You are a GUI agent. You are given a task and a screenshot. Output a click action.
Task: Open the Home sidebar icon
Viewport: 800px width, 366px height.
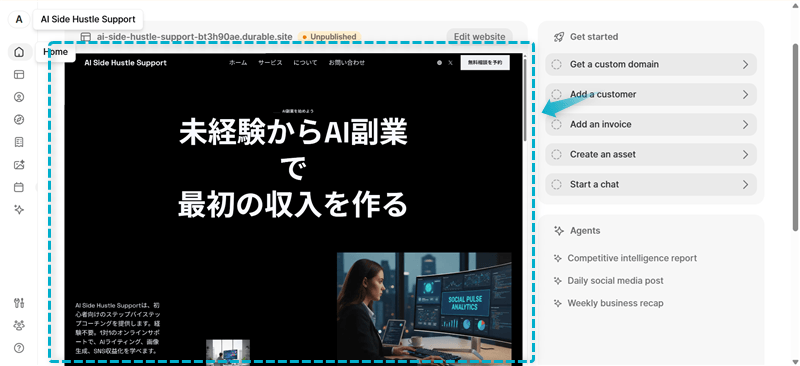tap(19, 52)
